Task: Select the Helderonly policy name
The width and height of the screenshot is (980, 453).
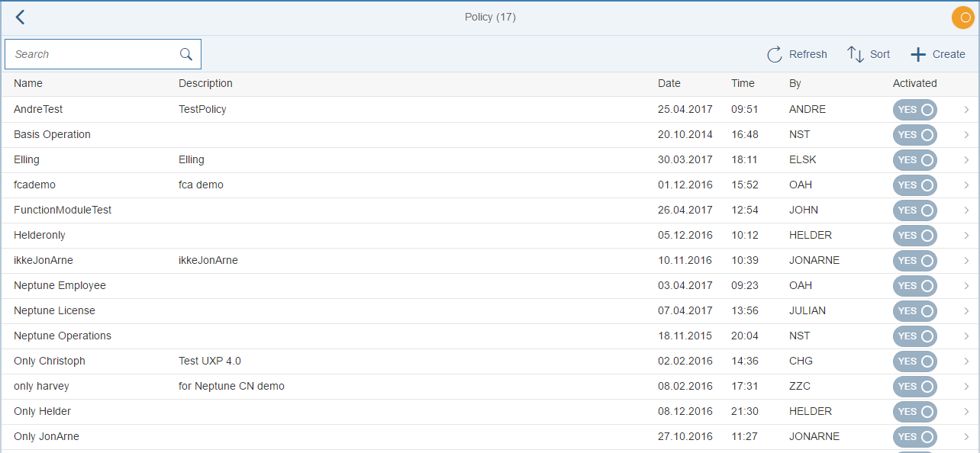Action: (40, 235)
